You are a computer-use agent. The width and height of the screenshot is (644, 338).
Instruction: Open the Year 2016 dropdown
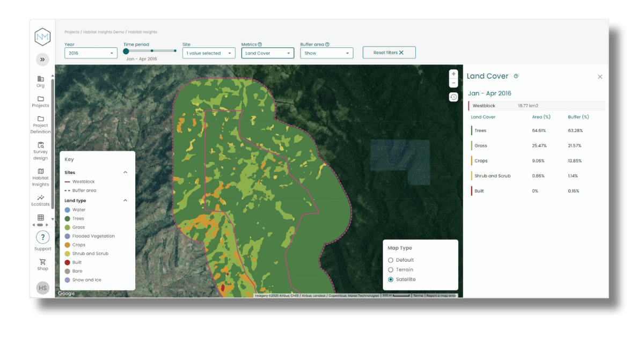coord(91,53)
